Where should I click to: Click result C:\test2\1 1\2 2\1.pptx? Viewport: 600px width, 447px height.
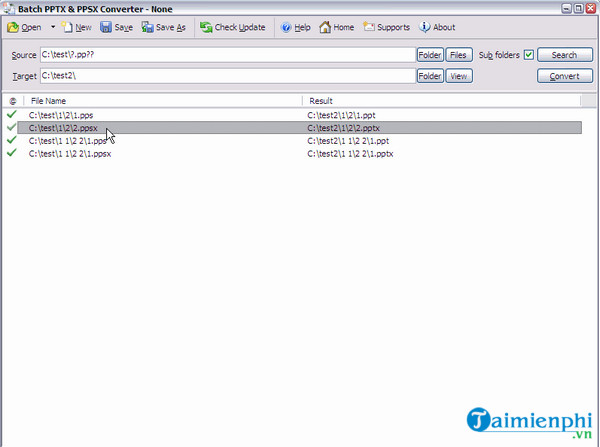(x=350, y=154)
